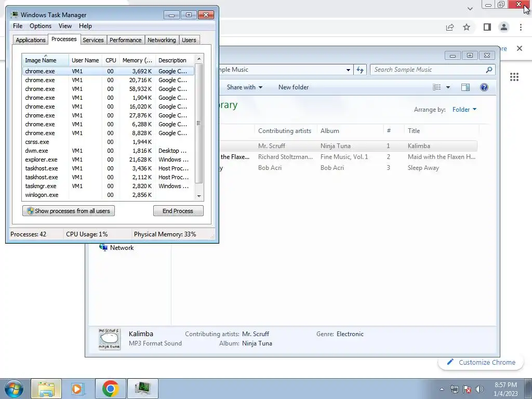The width and height of the screenshot is (532, 399).
Task: Click the Explorer help question mark icon
Action: click(484, 87)
